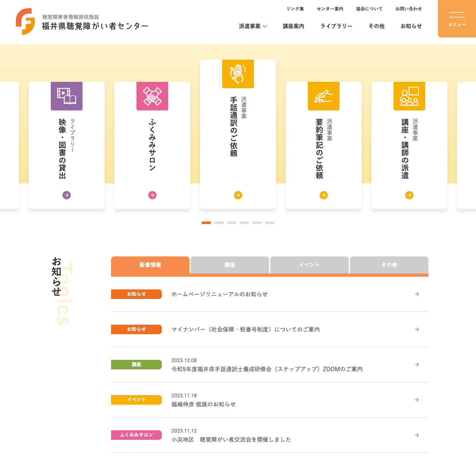Click yellow arrow on 講座・講師の派遣 card
Viewport: 476px width, 476px height.
tap(409, 195)
